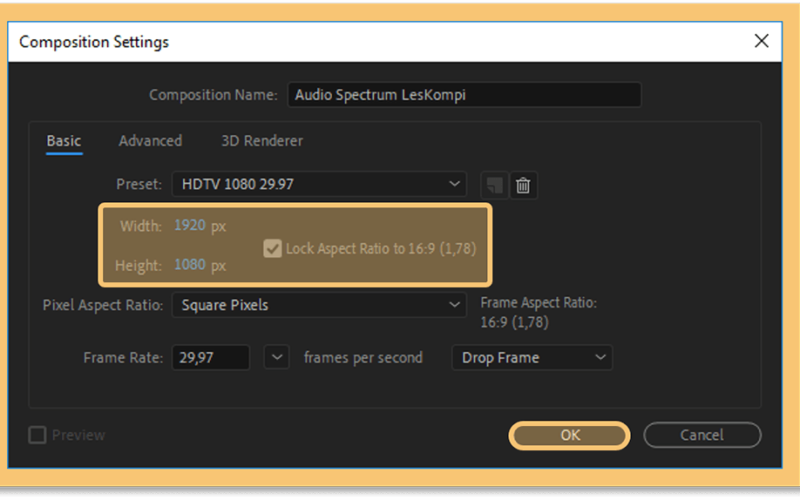Click the Preview label text
The image size is (800, 500).
click(79, 435)
